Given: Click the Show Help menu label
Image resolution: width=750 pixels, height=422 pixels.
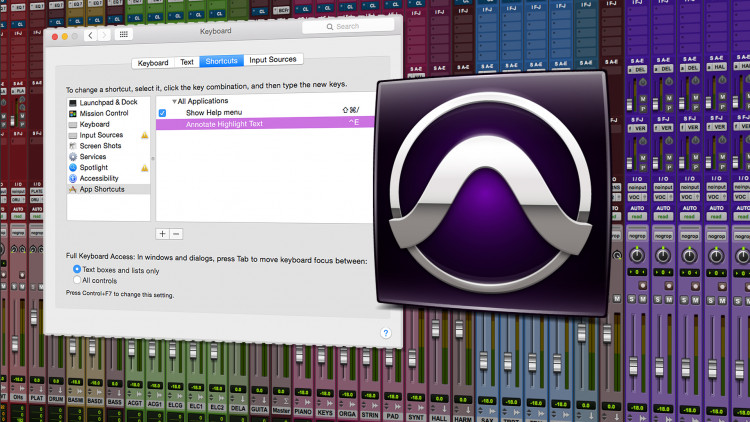Looking at the screenshot, I should coord(214,112).
